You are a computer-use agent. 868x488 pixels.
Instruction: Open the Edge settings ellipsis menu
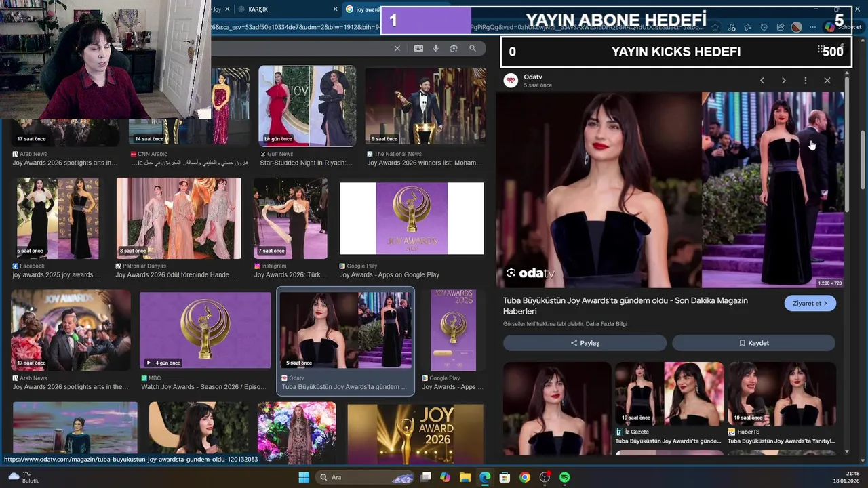tap(812, 27)
